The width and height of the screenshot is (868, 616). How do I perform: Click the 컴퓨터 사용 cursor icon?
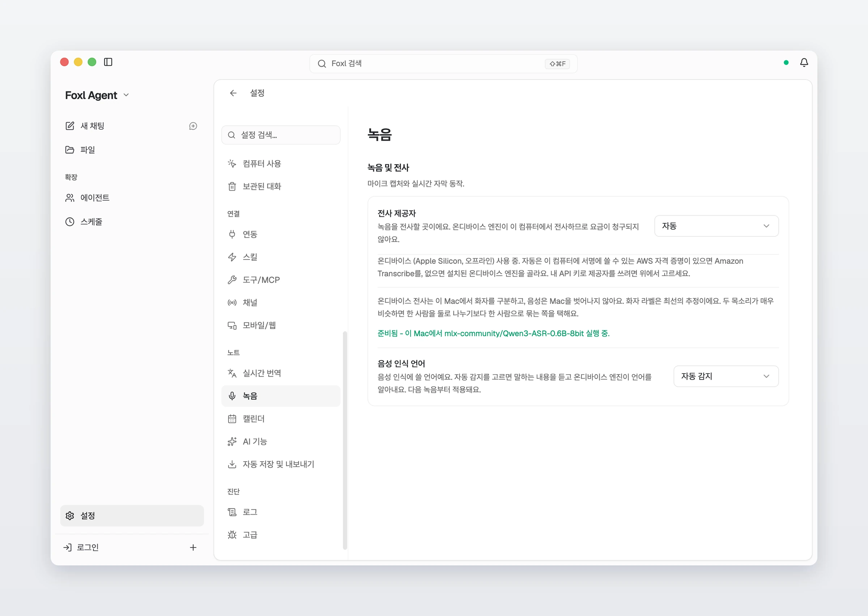tap(232, 163)
